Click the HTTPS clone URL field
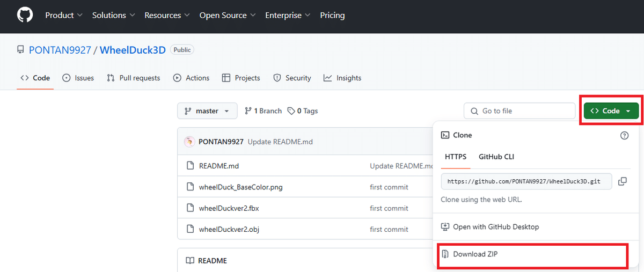644x272 pixels. [x=526, y=181]
